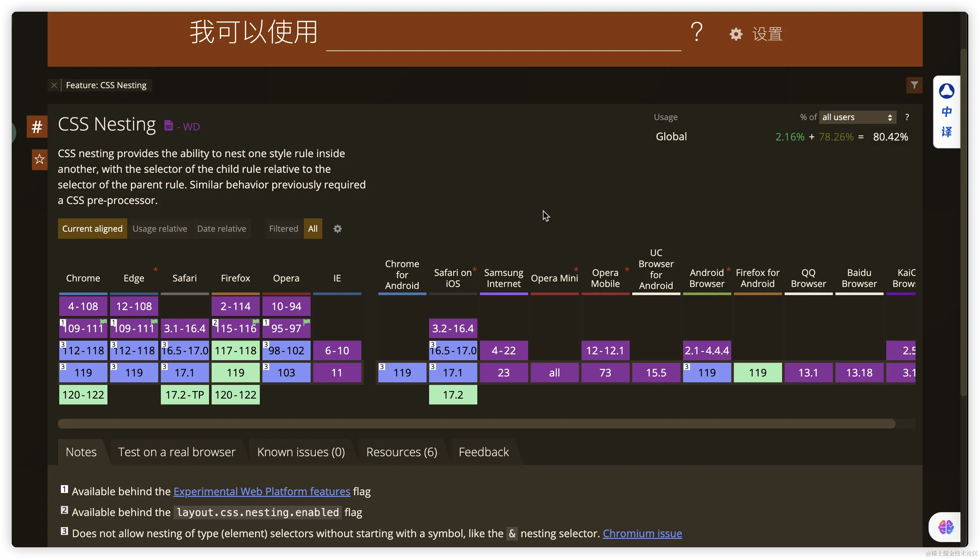Remove the Feature: CSS Nesting filter tag
Image resolution: width=980 pixels, height=559 pixels.
tap(54, 85)
